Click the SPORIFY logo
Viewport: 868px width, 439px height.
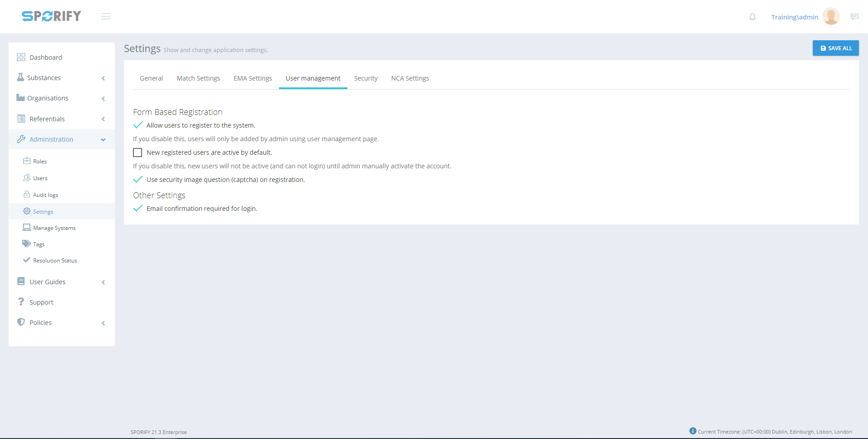tap(52, 16)
